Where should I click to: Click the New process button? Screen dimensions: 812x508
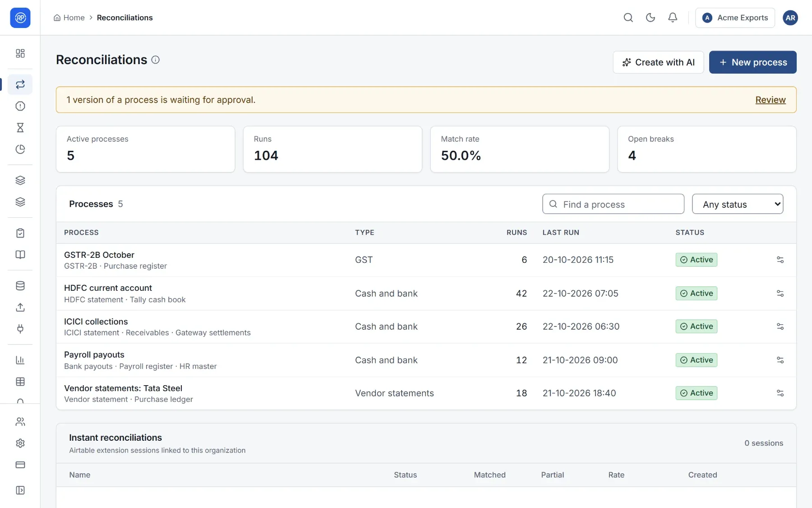[x=753, y=62]
